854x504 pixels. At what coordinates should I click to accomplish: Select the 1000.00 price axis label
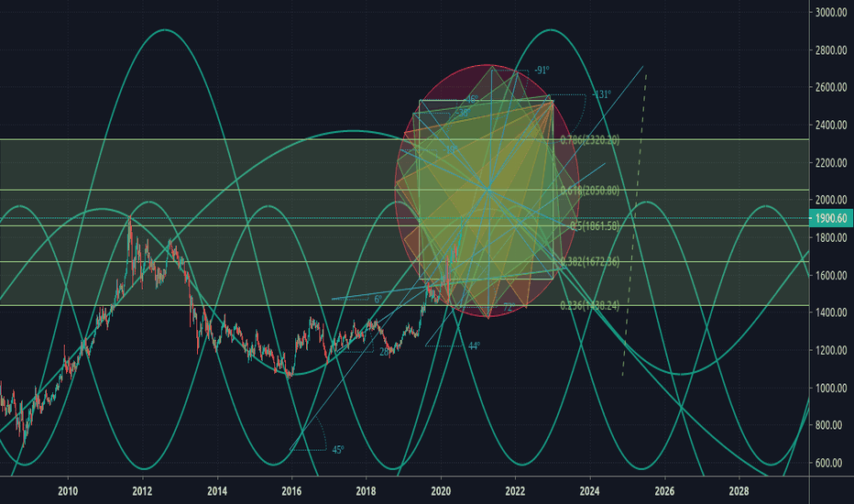(x=831, y=388)
